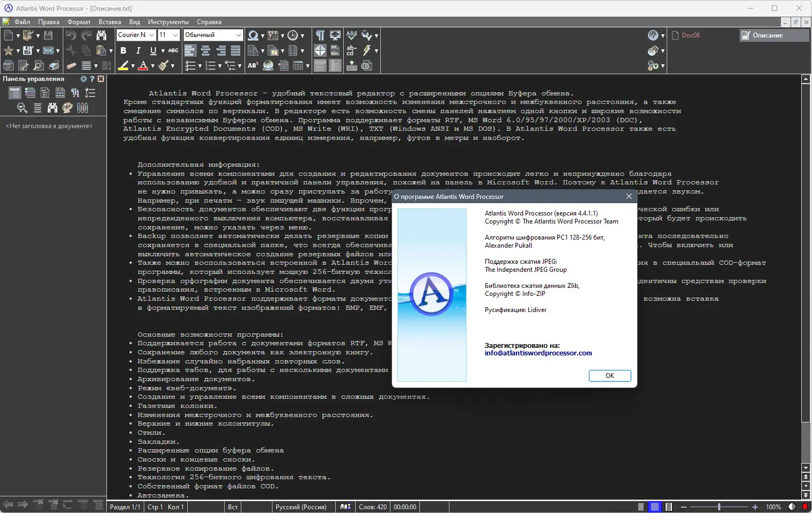Click the Favorites star icon

pyautogui.click(x=9, y=50)
